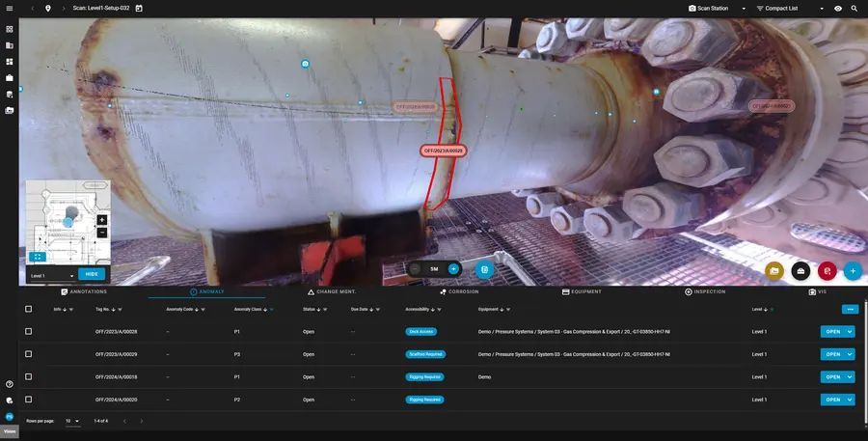Open the rows per page dropdown
The image size is (868, 441).
pos(72,421)
